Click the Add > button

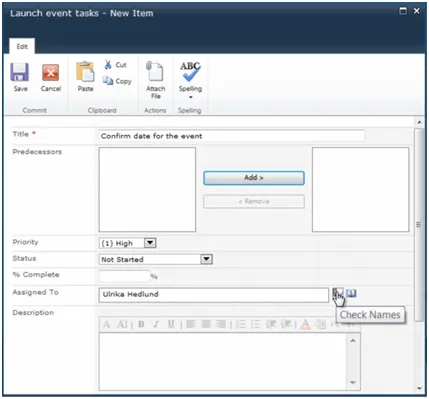click(254, 178)
